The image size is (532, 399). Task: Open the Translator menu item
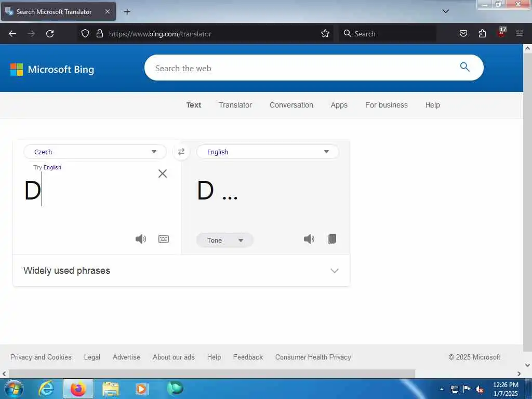(x=235, y=105)
